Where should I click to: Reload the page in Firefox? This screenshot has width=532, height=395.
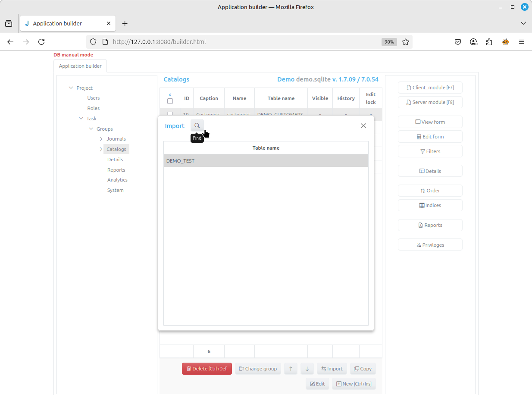(x=41, y=42)
